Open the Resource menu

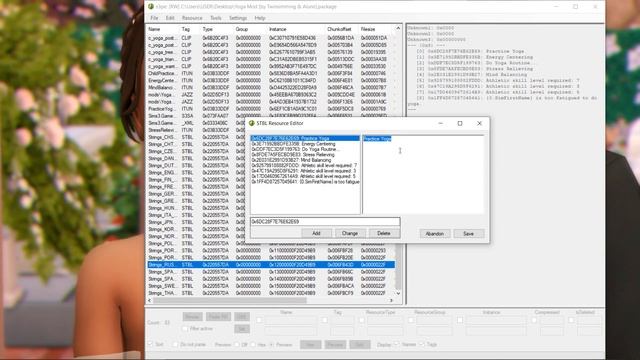[x=192, y=18]
